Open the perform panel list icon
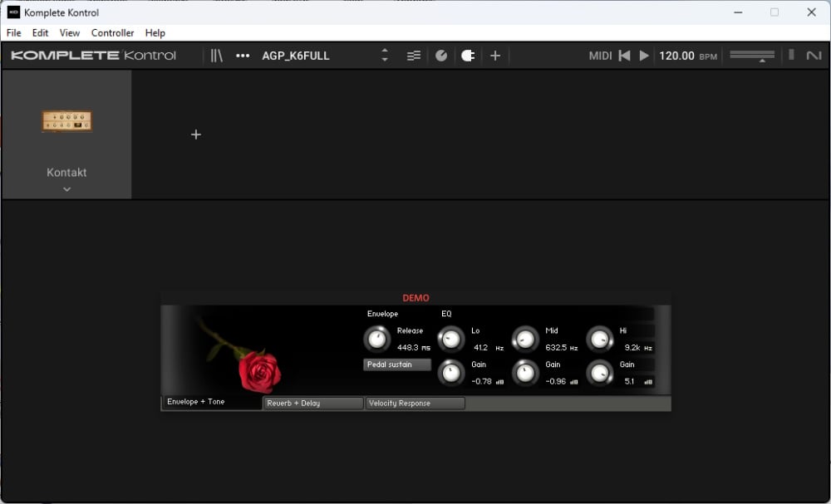Screen dimensions: 831x504 413,56
